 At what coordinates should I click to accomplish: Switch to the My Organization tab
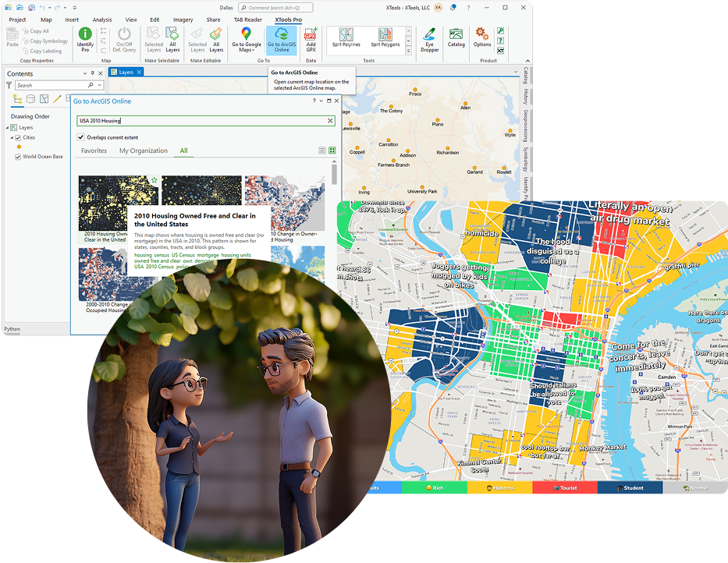pyautogui.click(x=144, y=150)
